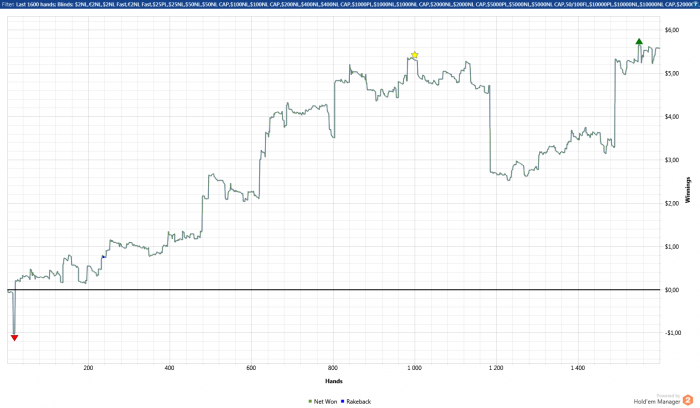Click the $2,00 y-axis label
The width and height of the screenshot is (700, 408).
pos(672,203)
